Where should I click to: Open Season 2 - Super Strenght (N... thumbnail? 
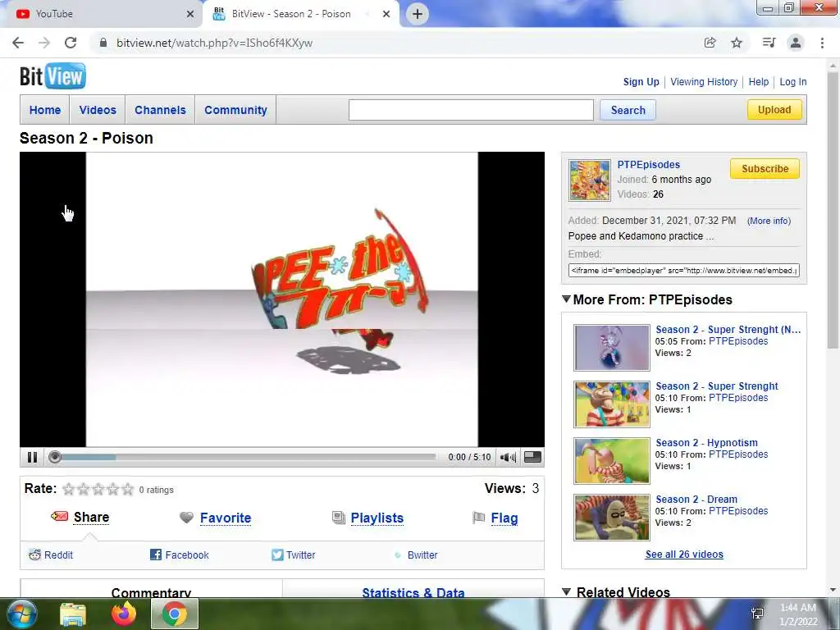pos(611,348)
